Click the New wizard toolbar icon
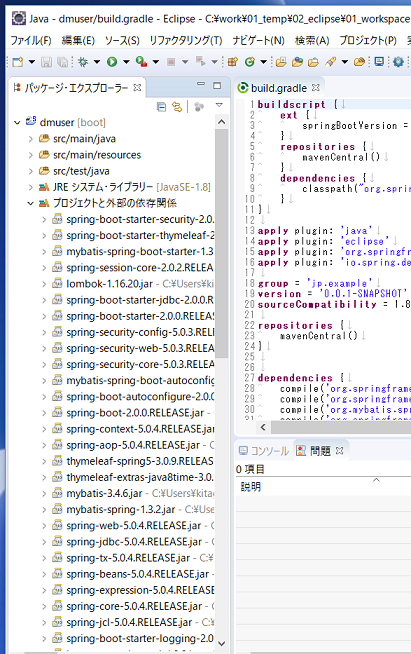Image resolution: width=411 pixels, height=654 pixels. point(18,62)
